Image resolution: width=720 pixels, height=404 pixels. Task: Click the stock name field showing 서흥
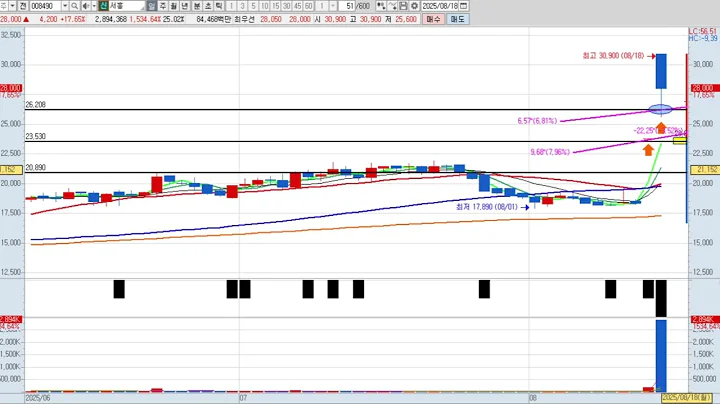126,6
